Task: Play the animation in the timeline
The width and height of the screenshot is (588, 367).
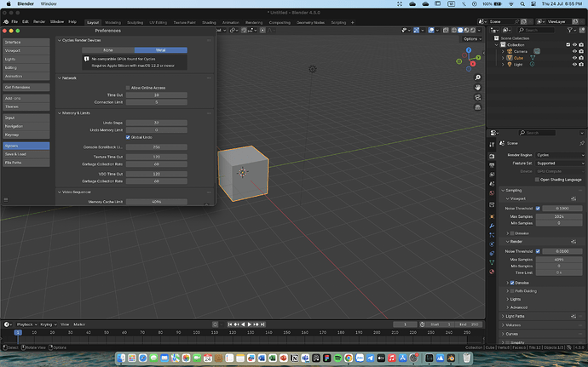Action: (250, 324)
